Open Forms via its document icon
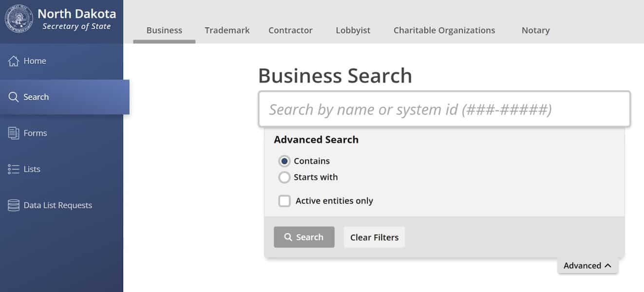Screen dimensions: 644x292 14,133
